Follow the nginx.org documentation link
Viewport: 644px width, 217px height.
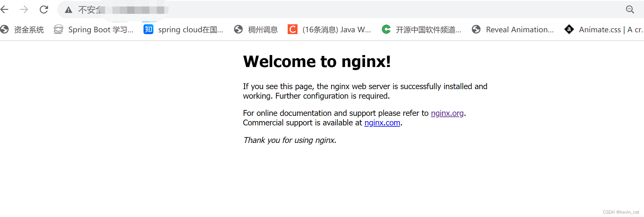pos(447,113)
